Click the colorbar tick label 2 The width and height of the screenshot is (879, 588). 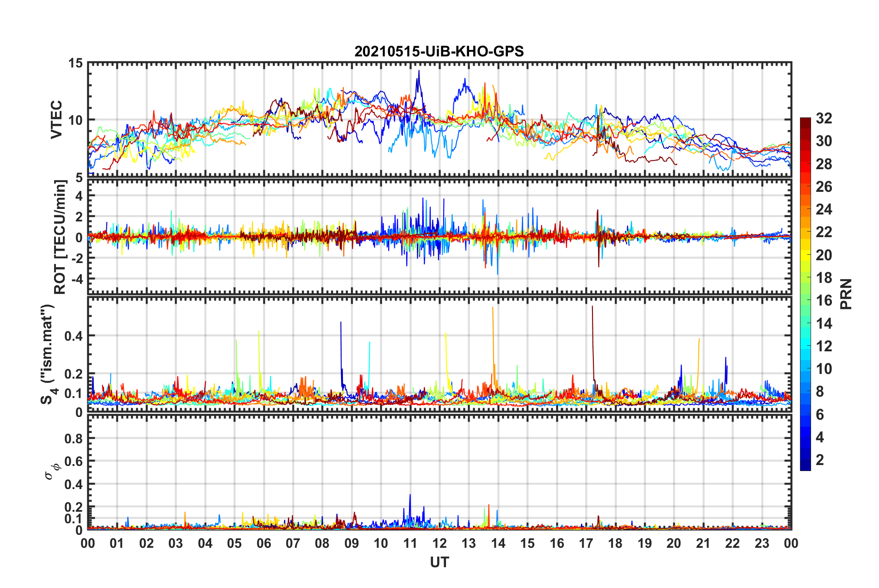[820, 459]
